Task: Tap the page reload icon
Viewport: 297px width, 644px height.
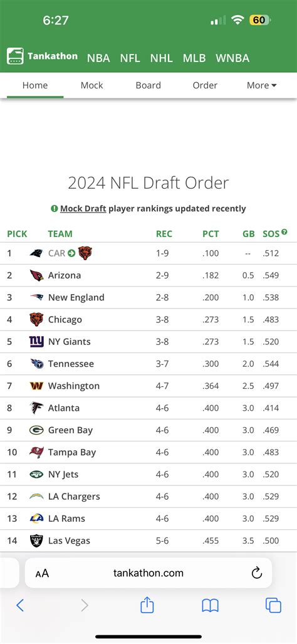Action: (x=256, y=573)
